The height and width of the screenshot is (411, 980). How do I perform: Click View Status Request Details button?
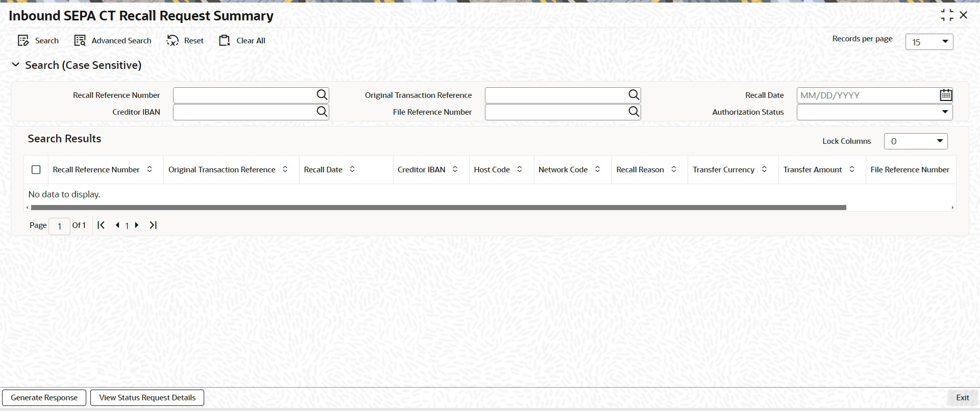pyautogui.click(x=148, y=398)
